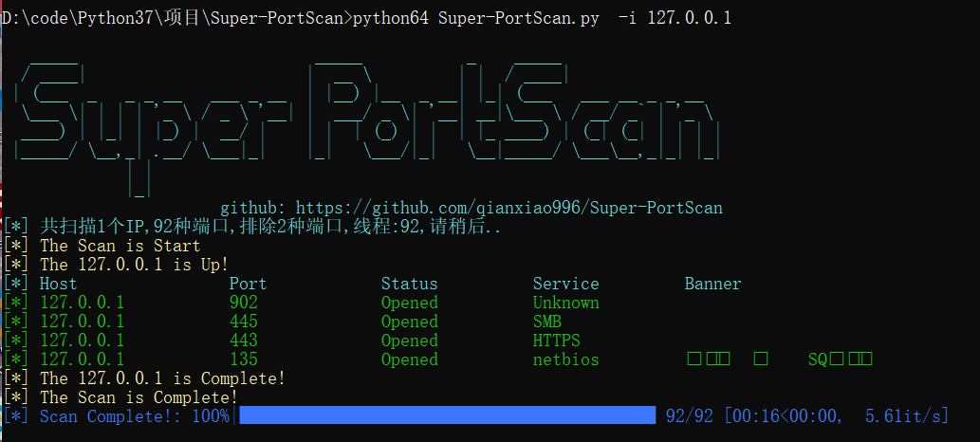Click the command text 'python64 Super-PortScan.py'
Viewport: 980px width, 442px height.
pos(475,18)
